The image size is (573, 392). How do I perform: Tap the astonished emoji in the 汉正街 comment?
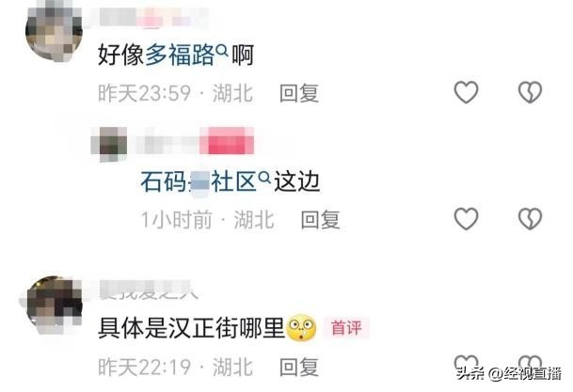pyautogui.click(x=301, y=328)
